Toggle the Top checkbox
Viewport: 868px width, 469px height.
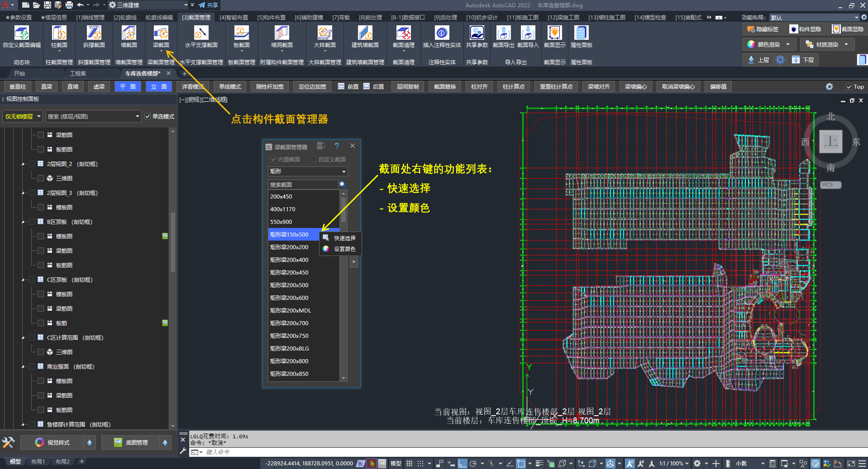click(849, 87)
